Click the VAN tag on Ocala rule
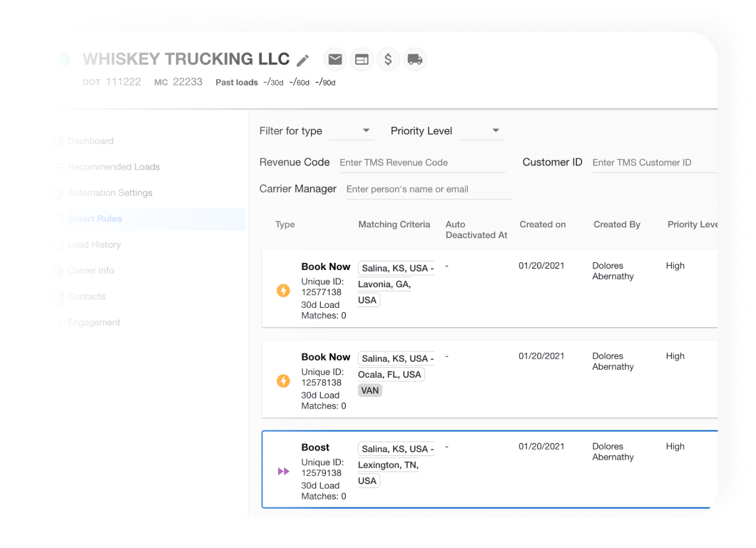 pos(370,391)
